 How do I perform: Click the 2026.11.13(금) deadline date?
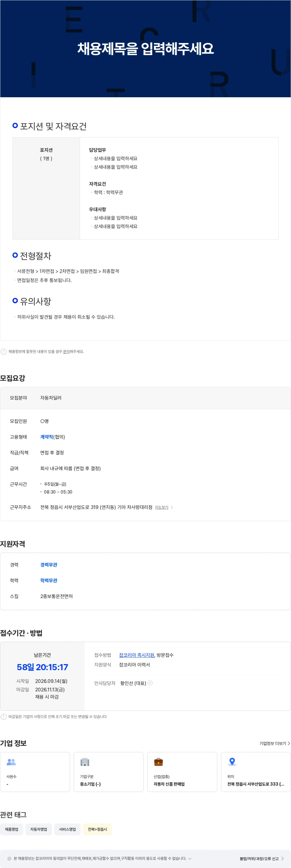coord(50,690)
